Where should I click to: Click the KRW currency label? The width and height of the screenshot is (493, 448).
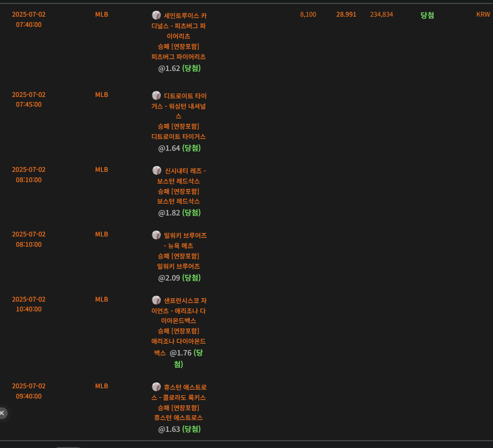(x=483, y=15)
